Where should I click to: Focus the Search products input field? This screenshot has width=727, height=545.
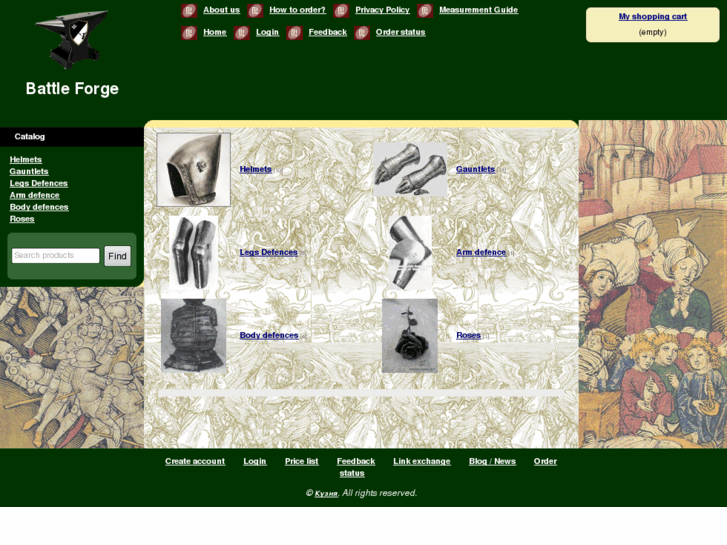(x=56, y=256)
